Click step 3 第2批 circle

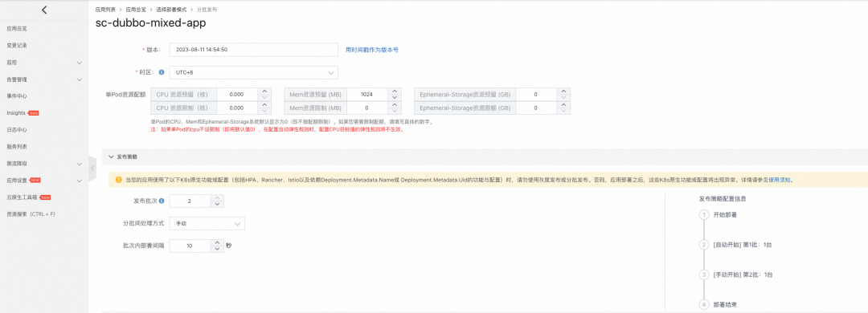point(704,274)
